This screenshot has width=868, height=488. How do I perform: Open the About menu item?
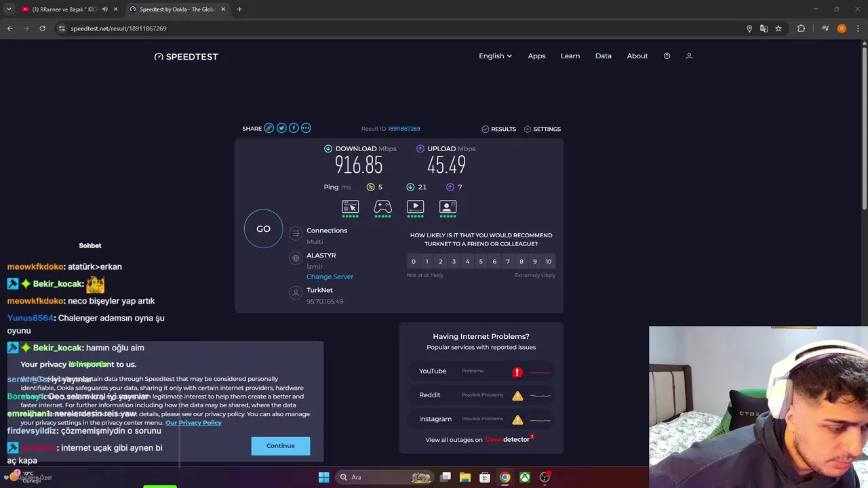(x=637, y=56)
